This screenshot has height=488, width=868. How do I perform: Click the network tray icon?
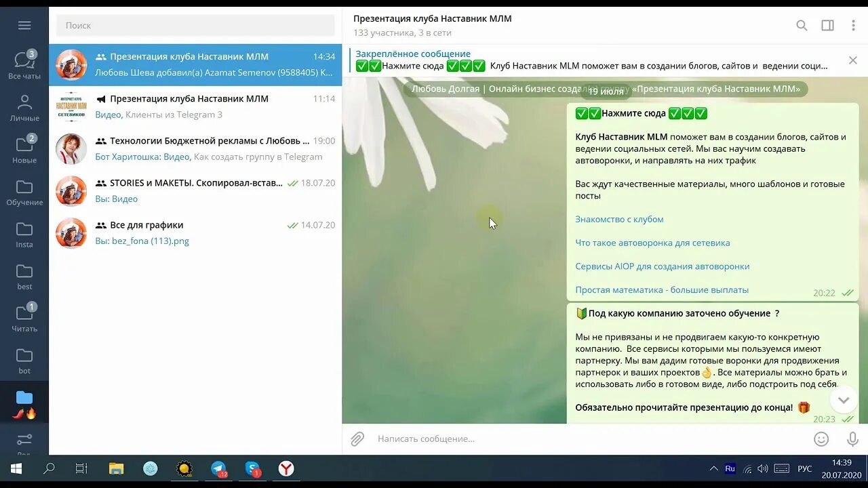coord(747,468)
